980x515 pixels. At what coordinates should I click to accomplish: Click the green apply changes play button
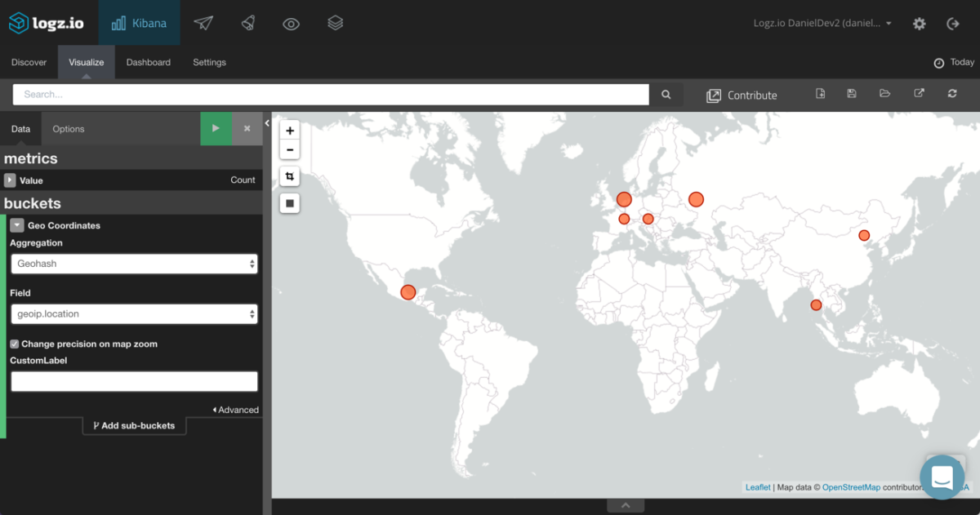pos(216,128)
